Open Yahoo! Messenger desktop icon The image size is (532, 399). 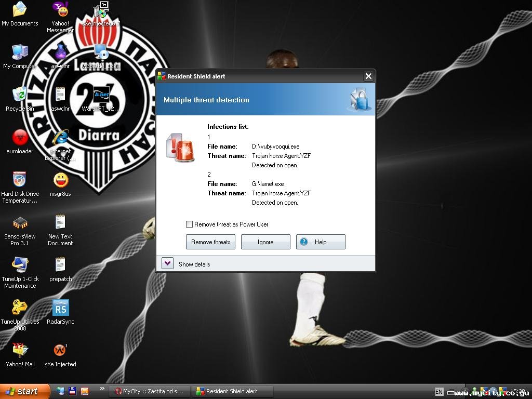pos(60,17)
